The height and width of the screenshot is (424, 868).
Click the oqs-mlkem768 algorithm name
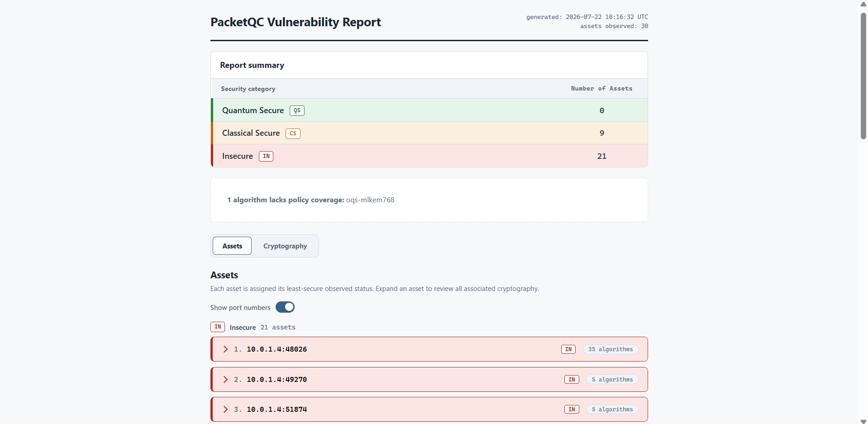[370, 200]
